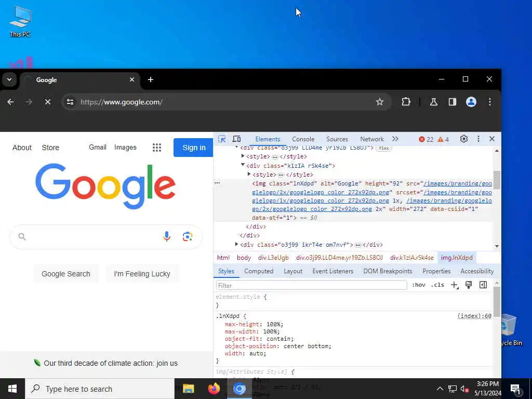Open the Extensions puzzle icon
Screen dimensions: 532x399
[406, 102]
